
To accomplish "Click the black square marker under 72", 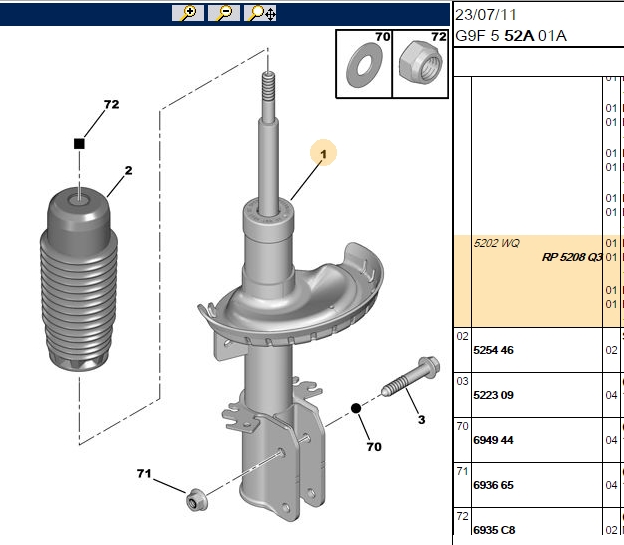I will [x=79, y=144].
